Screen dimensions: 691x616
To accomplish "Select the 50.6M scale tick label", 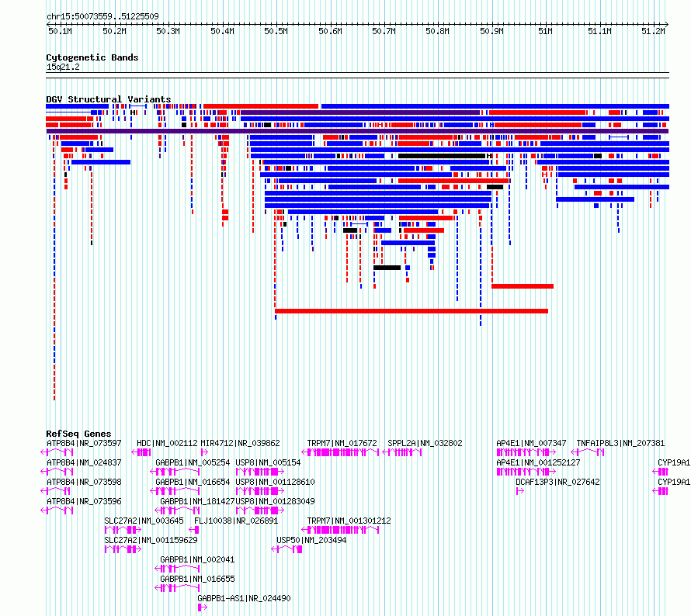I will pos(330,31).
